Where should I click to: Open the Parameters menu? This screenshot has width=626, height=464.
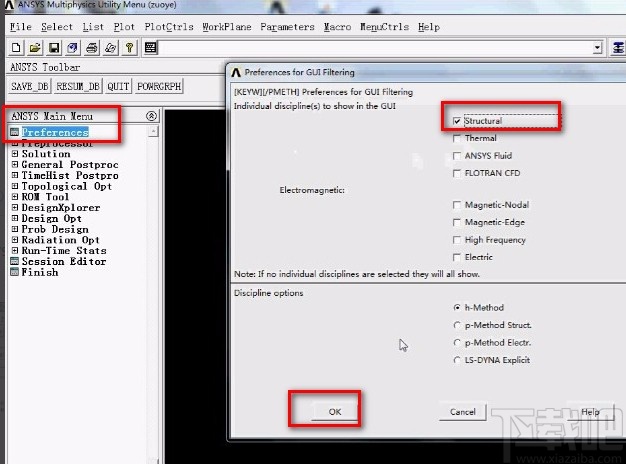(x=287, y=27)
